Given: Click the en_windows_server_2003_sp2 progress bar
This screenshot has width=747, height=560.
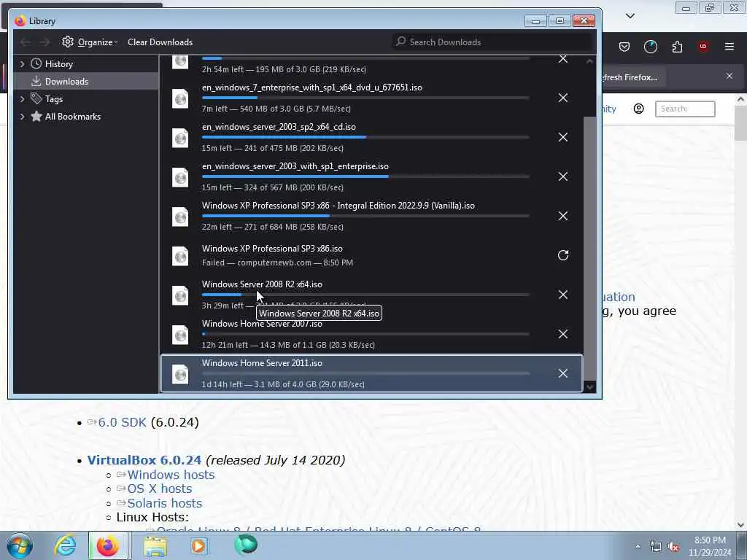Looking at the screenshot, I should (x=365, y=137).
